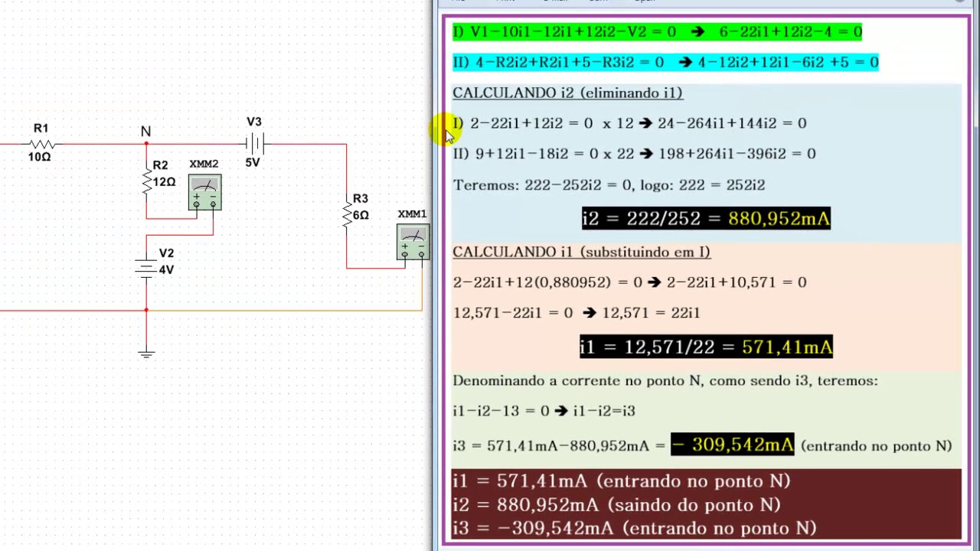
Task: Click the highlighted value '− 309,542mA'
Action: click(x=733, y=445)
